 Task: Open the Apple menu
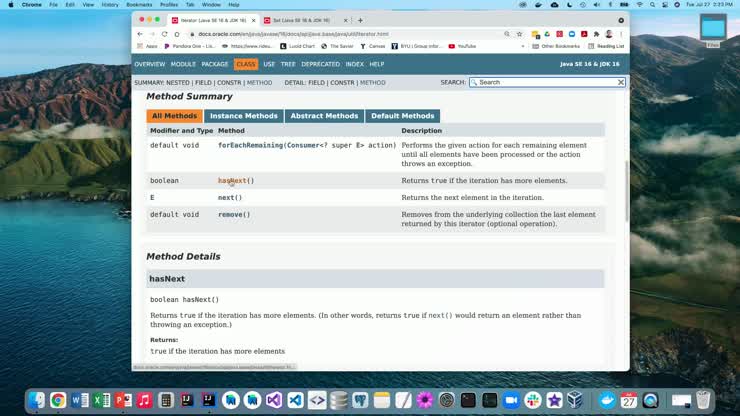11,5
